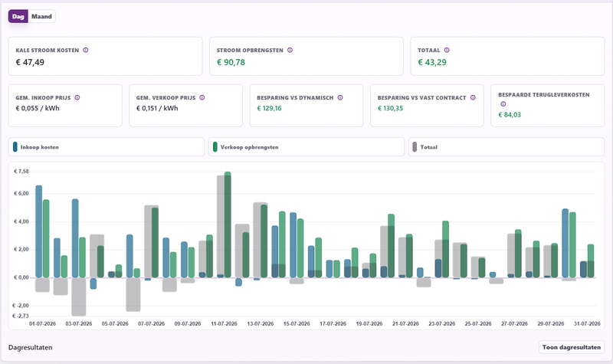The image size is (613, 364).
Task: Click the grey Totaal legend swatch
Action: pyautogui.click(x=415, y=147)
